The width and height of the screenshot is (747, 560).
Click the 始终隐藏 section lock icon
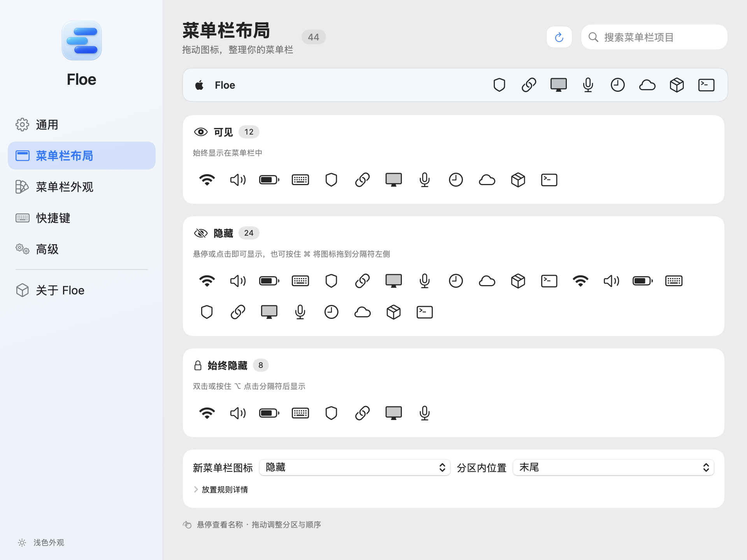[198, 365]
